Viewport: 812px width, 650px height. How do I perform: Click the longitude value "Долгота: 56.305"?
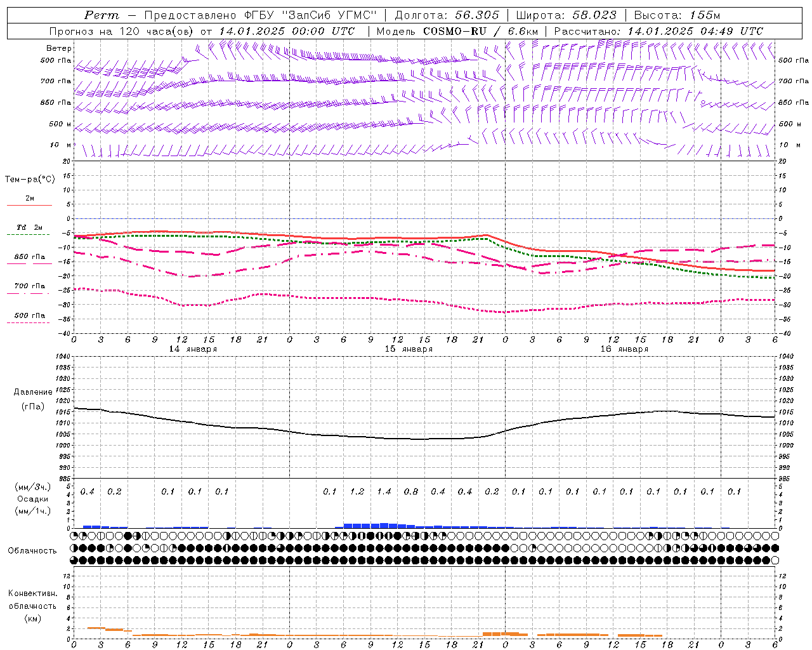tap(447, 15)
